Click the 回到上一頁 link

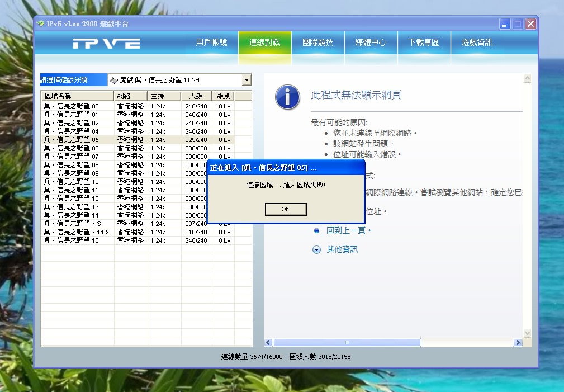pyautogui.click(x=348, y=230)
